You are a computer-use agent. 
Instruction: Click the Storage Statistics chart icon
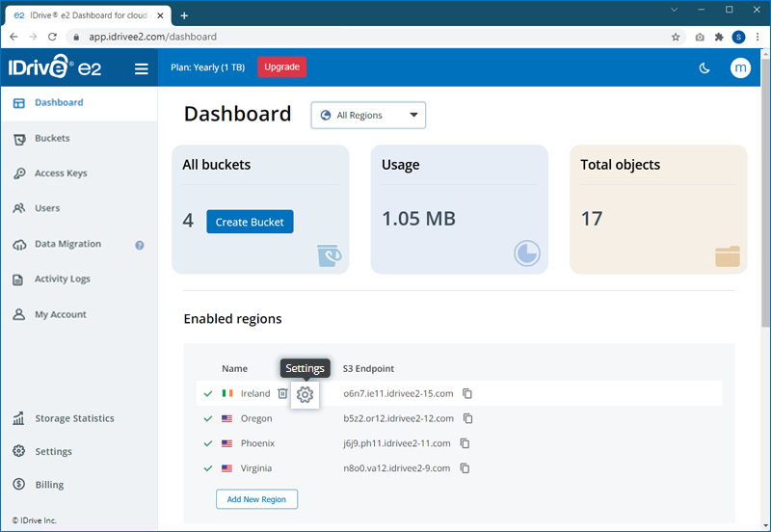(18, 418)
